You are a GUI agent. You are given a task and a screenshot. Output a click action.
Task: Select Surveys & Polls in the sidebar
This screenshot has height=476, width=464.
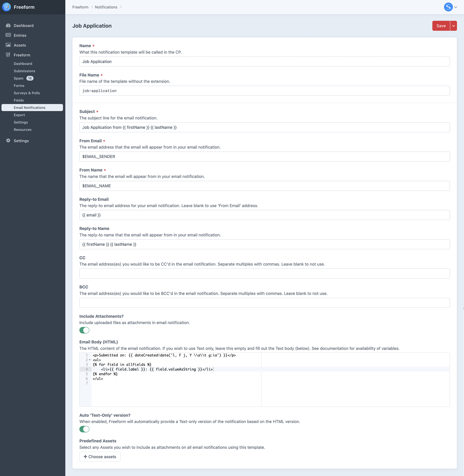coord(27,93)
